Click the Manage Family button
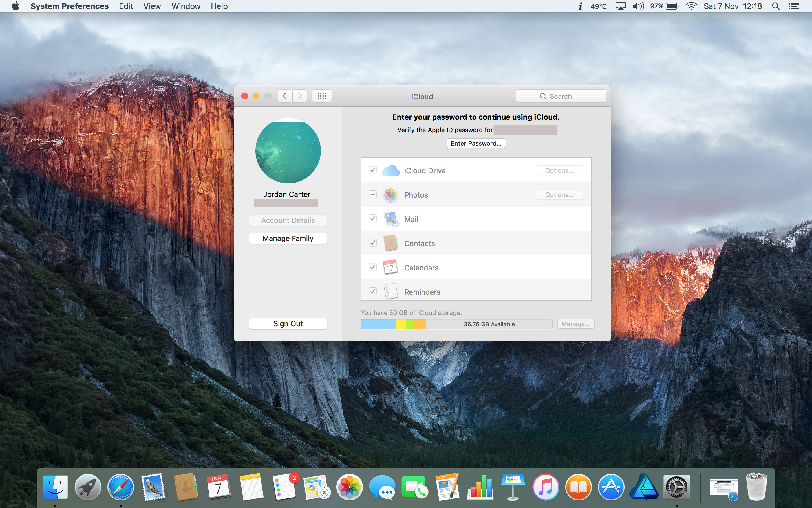The height and width of the screenshot is (508, 812). [288, 238]
